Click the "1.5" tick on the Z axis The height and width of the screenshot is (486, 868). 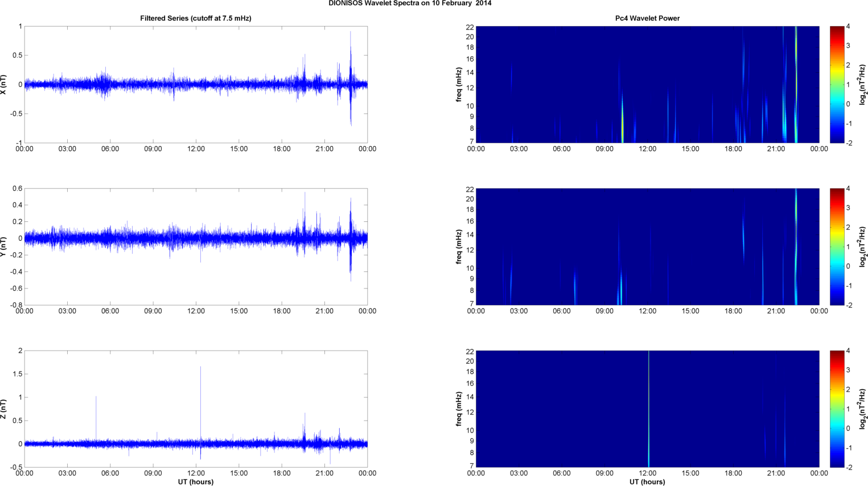pyautogui.click(x=18, y=374)
